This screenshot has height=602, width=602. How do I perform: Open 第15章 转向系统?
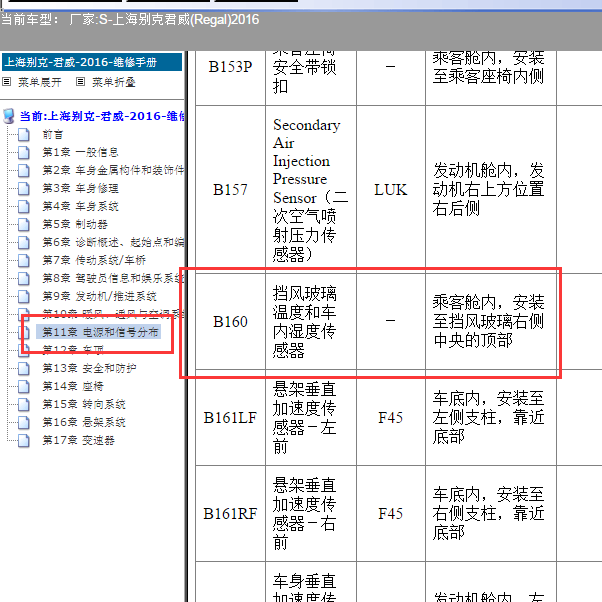coord(84,404)
